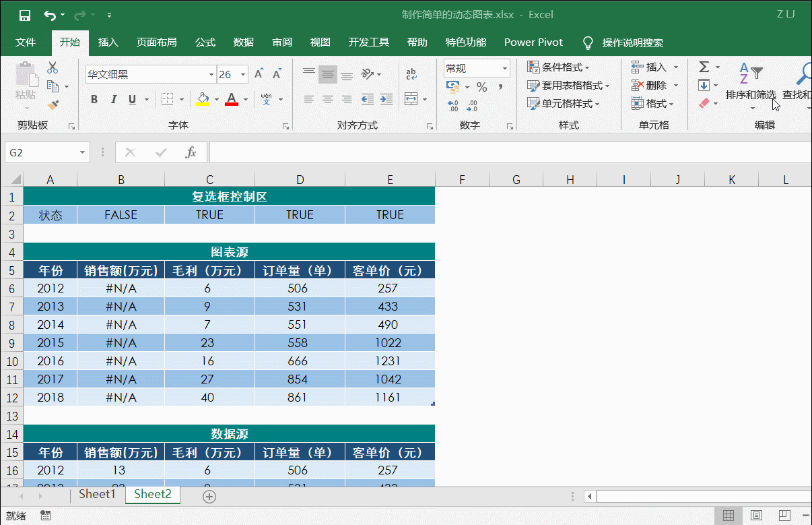Click the text orientation icon
The image size is (812, 525).
(368, 74)
